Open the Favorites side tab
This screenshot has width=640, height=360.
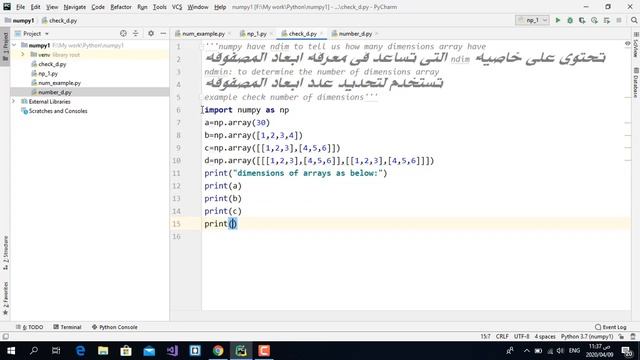click(5, 298)
